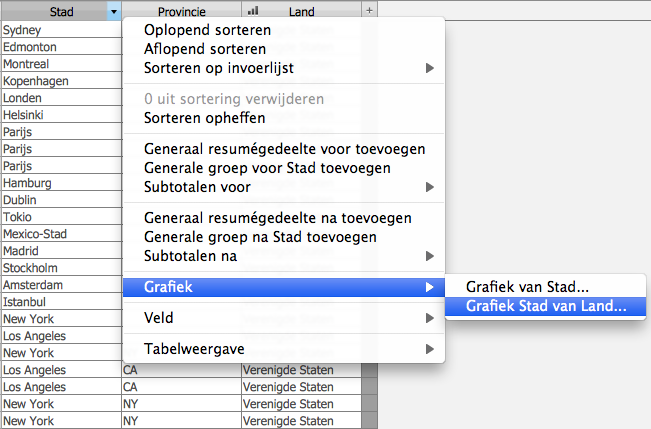Open the Stad column dropdown arrow
The height and width of the screenshot is (429, 651).
click(x=114, y=12)
